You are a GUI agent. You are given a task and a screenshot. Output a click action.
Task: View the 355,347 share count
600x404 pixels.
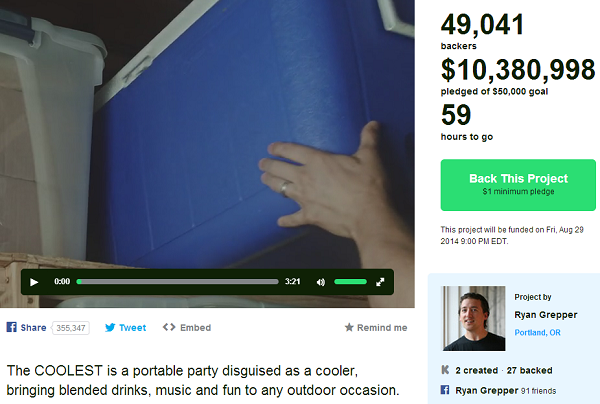point(71,328)
